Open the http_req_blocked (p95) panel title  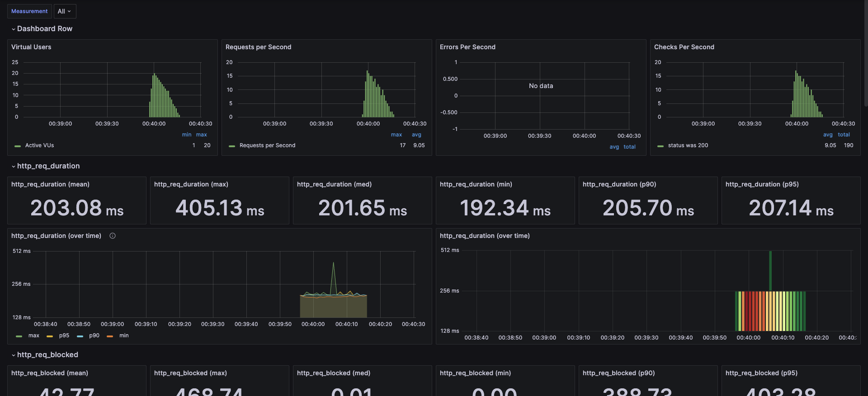(762, 373)
